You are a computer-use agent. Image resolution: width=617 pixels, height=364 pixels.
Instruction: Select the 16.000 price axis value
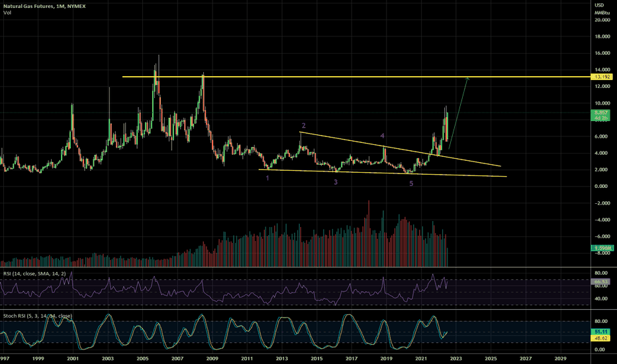pos(602,53)
